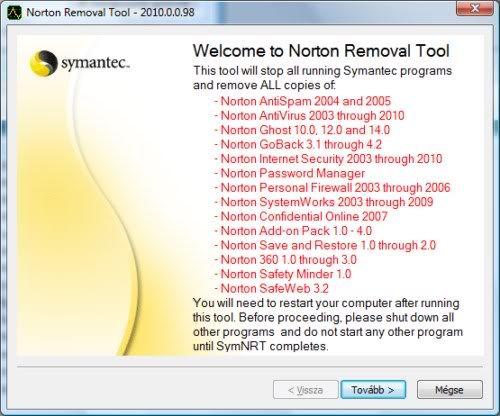Image resolution: width=500 pixels, height=416 pixels.
Task: Click the window title text Norton Removal Tool - 2010.0.0.98
Action: (110, 12)
